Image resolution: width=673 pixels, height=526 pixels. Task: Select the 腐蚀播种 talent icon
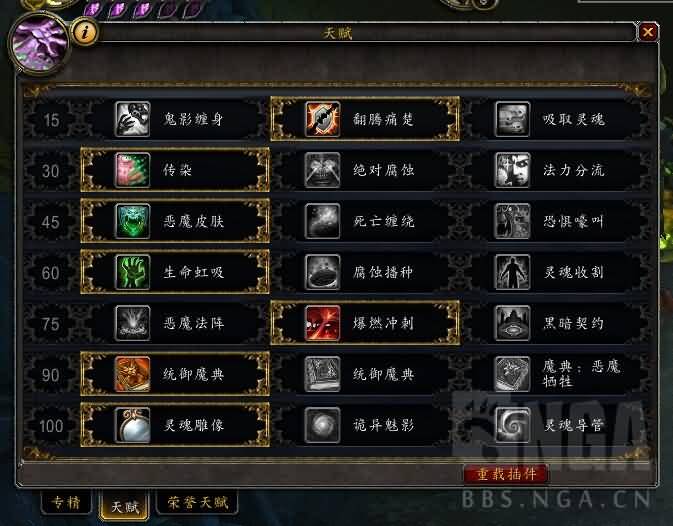coord(322,272)
